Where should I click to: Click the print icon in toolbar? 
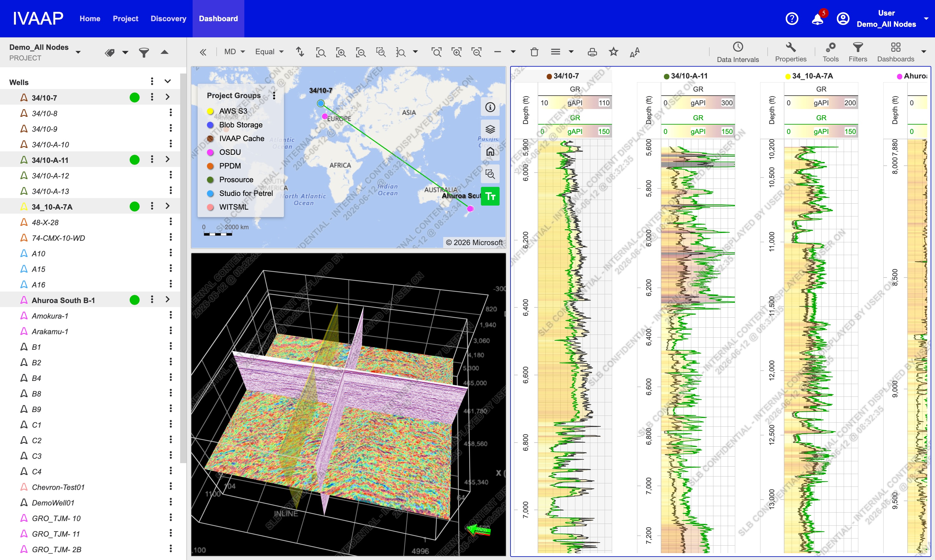592,52
